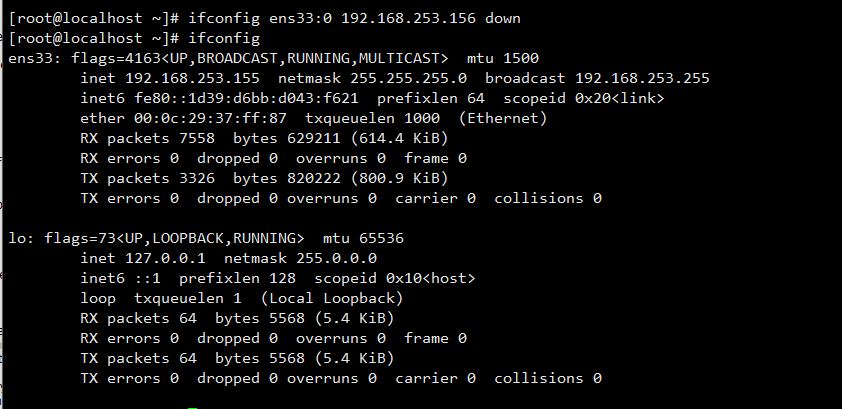
Task: Click the lo interface name
Action: 17,238
